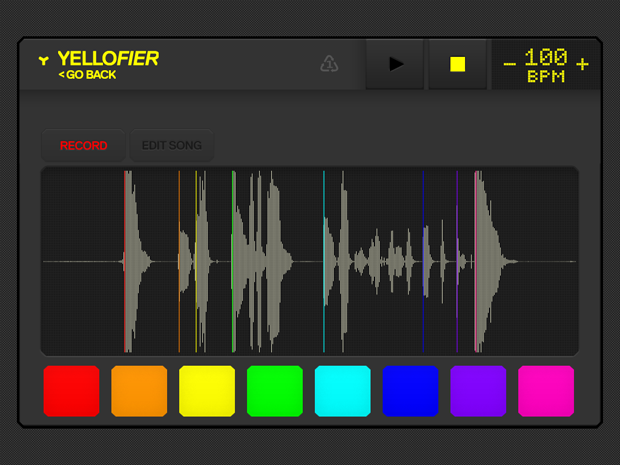Decrease BPM with the minus button
Image resolution: width=620 pixels, height=465 pixels.
point(509,64)
